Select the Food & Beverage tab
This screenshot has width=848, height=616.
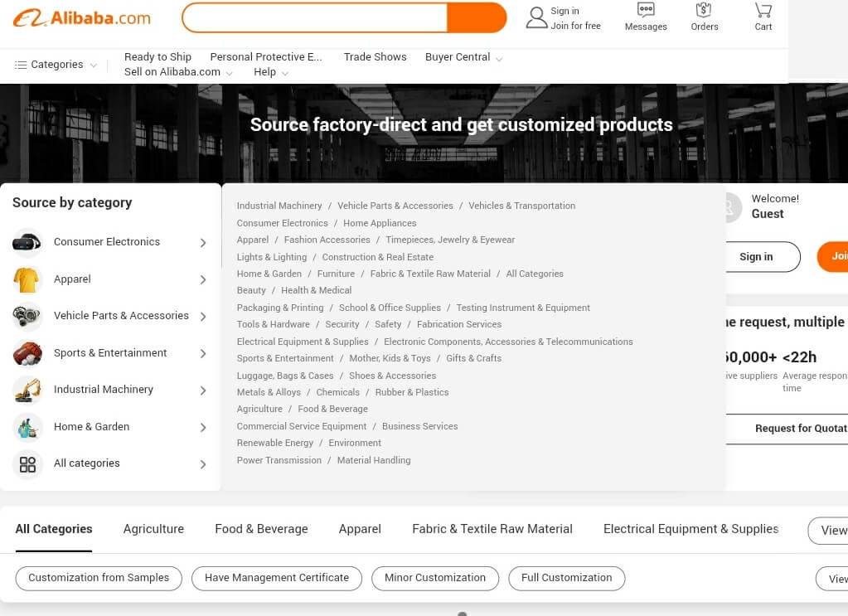[x=261, y=529]
